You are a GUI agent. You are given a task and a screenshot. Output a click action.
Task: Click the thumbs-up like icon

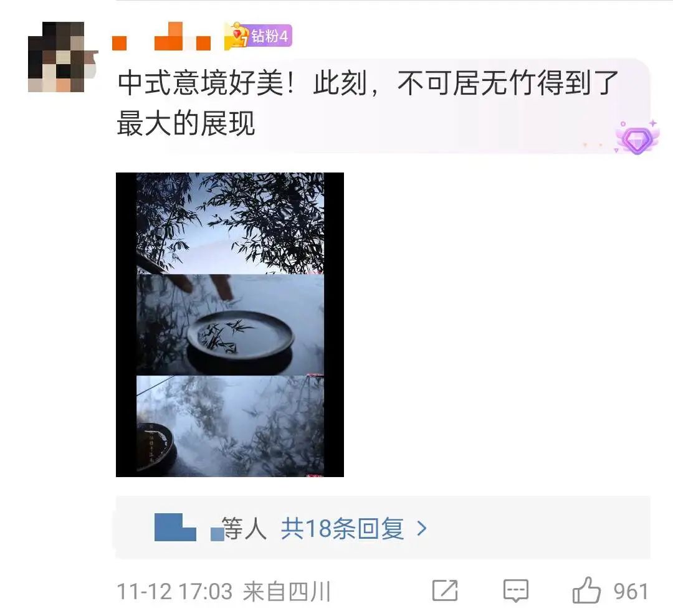click(587, 591)
